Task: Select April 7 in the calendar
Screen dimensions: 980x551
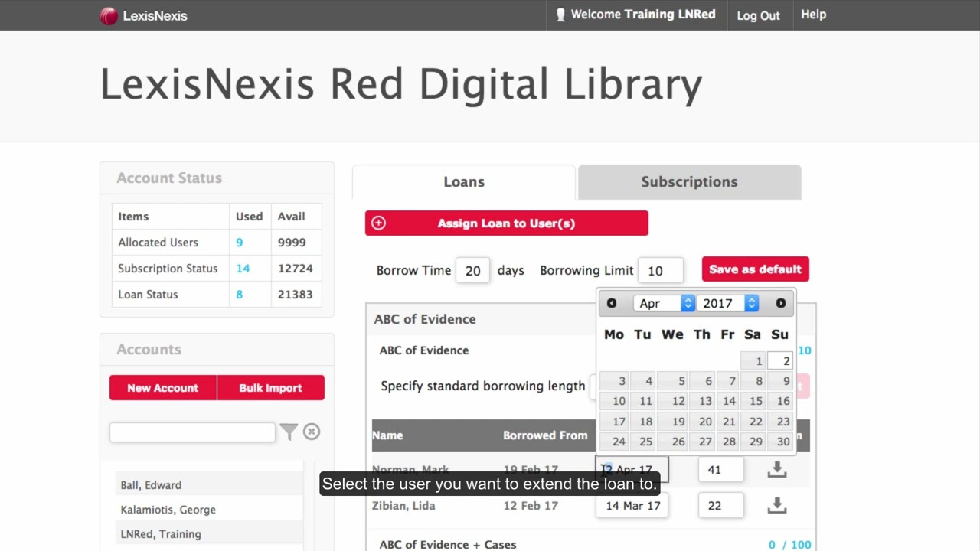Action: (728, 381)
